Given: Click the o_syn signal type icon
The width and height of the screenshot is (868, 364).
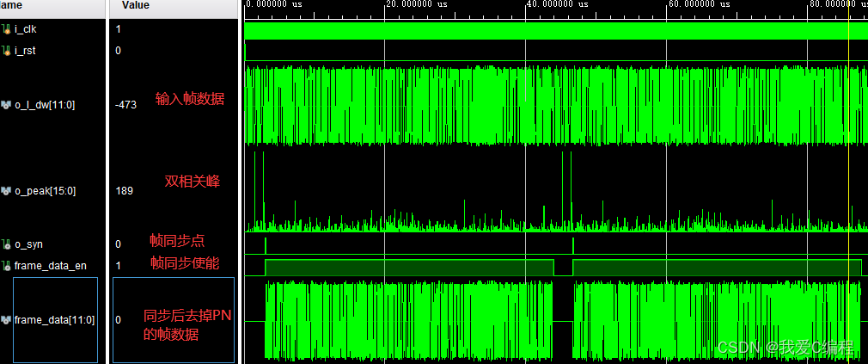Looking at the screenshot, I should 7,244.
